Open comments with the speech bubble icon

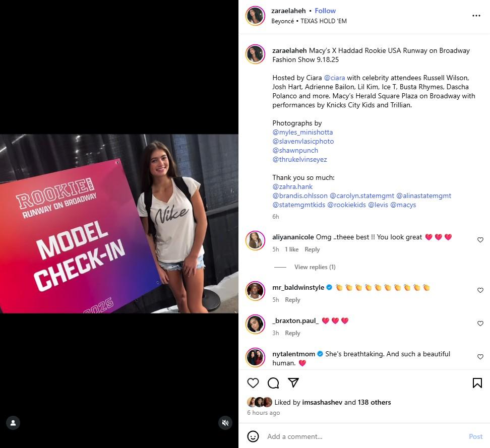pyautogui.click(x=273, y=382)
